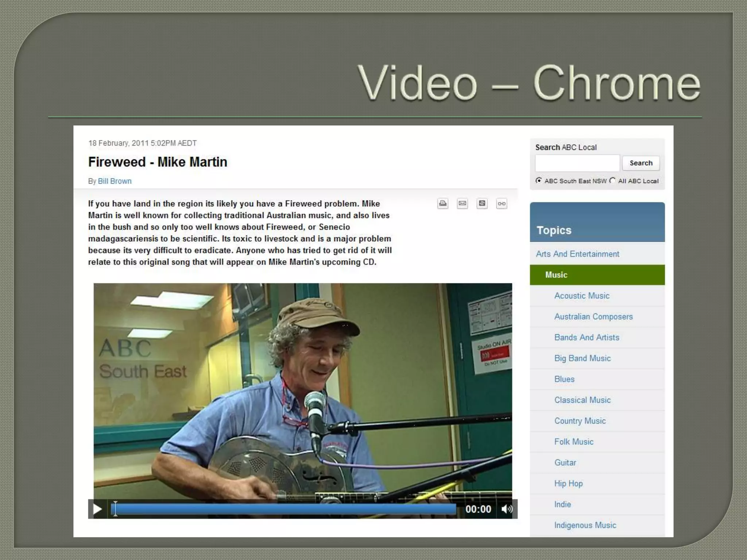Open the Acoustic Music subtopic

click(582, 296)
